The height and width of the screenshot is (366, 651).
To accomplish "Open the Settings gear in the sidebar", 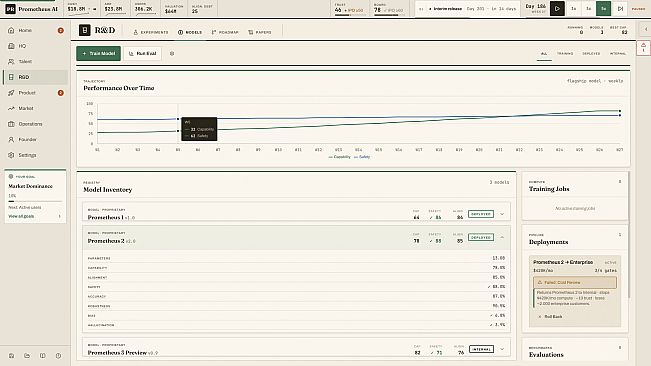I will coord(11,155).
